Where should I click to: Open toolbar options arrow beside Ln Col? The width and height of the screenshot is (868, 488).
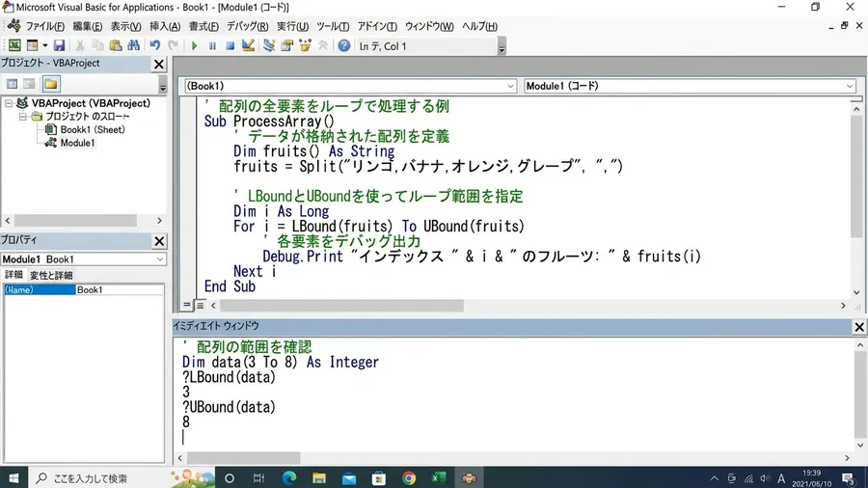502,46
